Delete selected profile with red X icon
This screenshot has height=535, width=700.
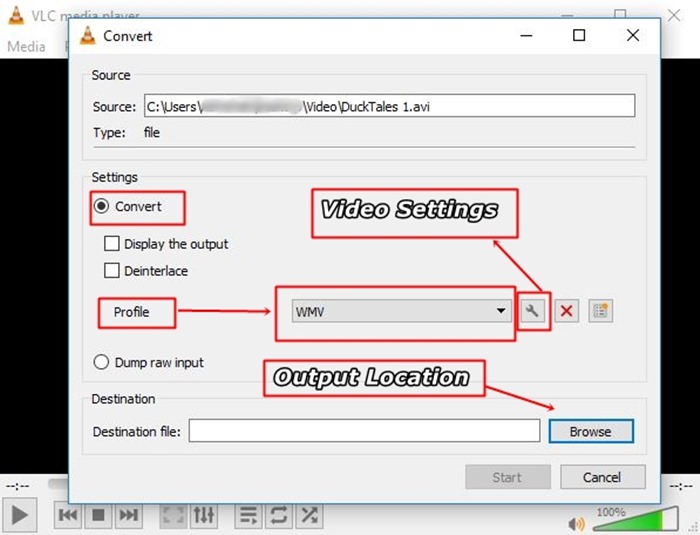[567, 311]
